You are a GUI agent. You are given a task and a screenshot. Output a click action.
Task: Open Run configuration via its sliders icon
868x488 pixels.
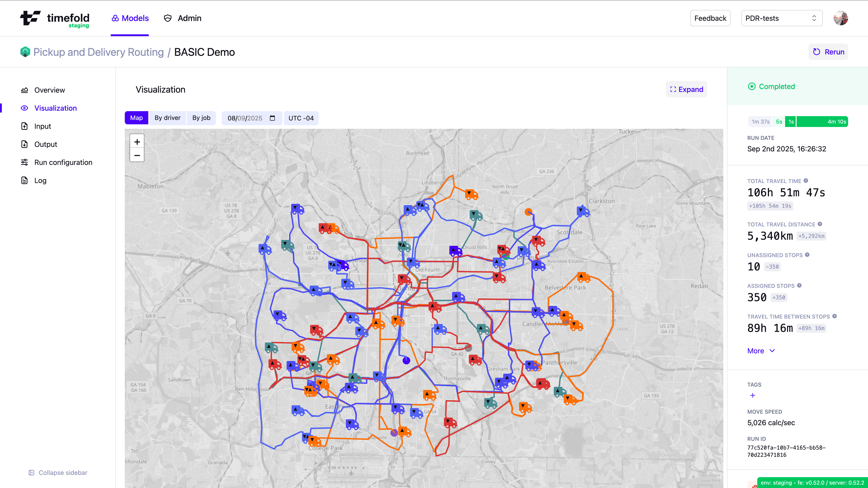pos(24,162)
